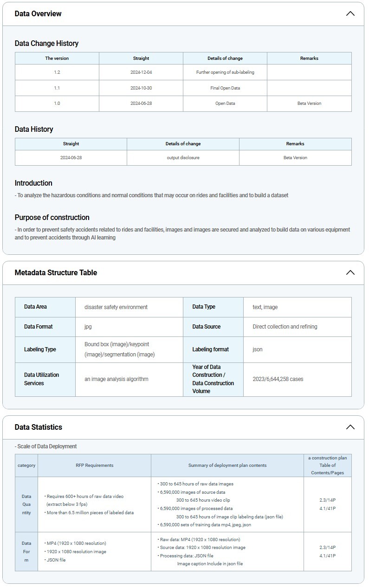Select 'Direct collection and refining' value
This screenshot has height=588, width=369.
[285, 327]
